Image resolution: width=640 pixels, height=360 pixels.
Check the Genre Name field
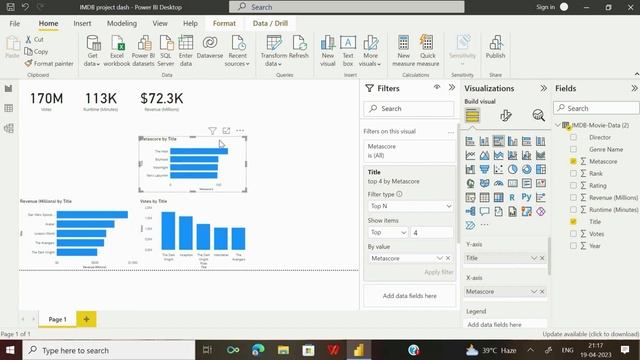pos(573,149)
